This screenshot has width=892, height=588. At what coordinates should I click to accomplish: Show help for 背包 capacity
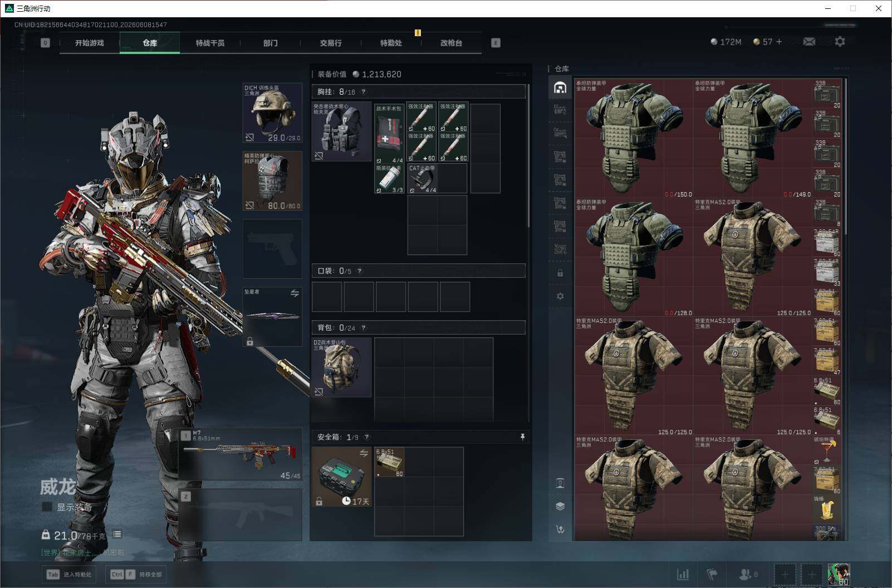[364, 328]
